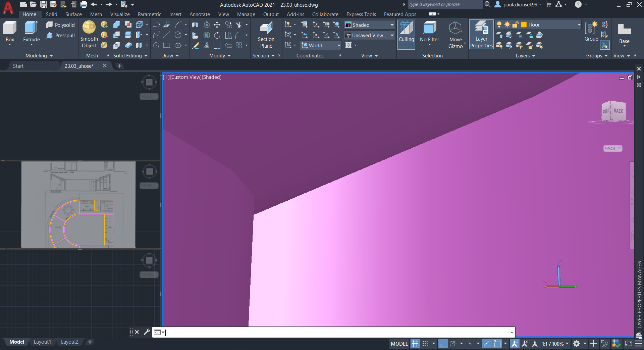Click the WCS button below ViewCube
The image size is (644, 350).
pyautogui.click(x=612, y=148)
